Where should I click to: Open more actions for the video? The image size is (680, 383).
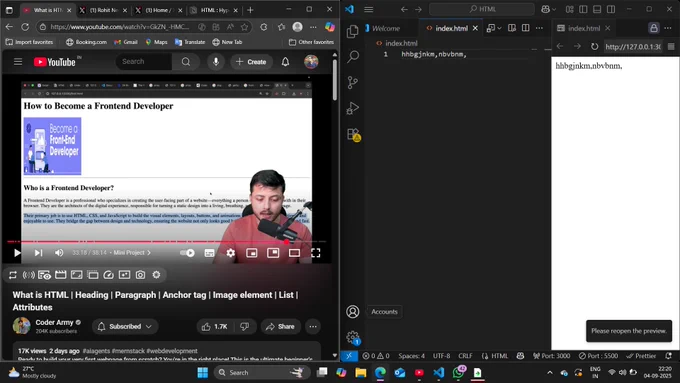[x=313, y=327]
